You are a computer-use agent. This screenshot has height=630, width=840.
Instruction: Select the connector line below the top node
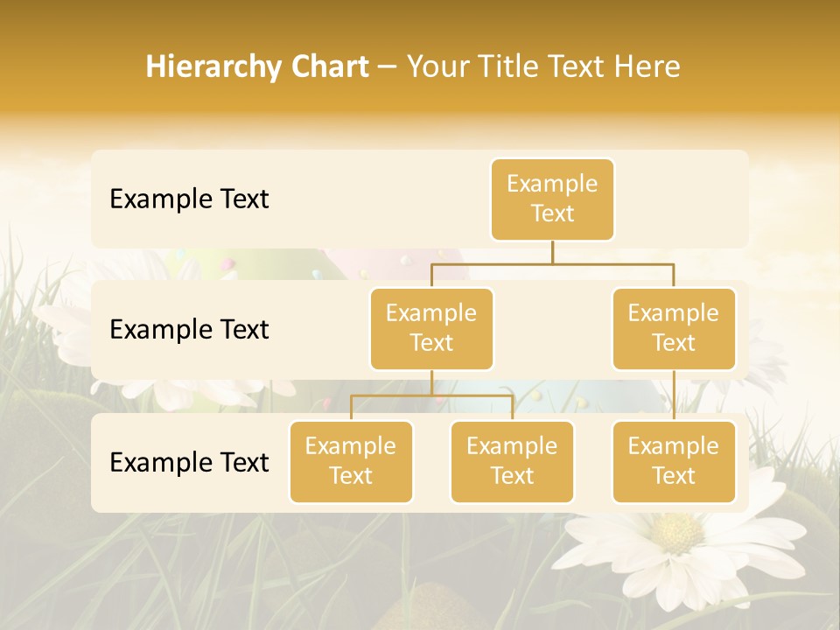[552, 252]
